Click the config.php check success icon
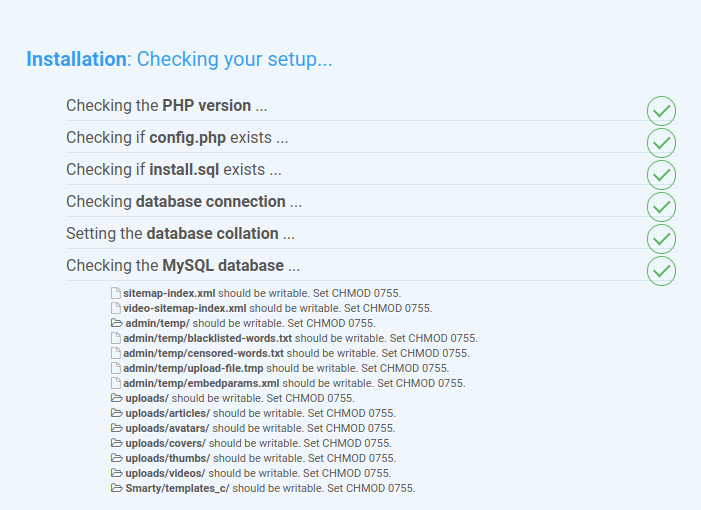 click(x=661, y=143)
